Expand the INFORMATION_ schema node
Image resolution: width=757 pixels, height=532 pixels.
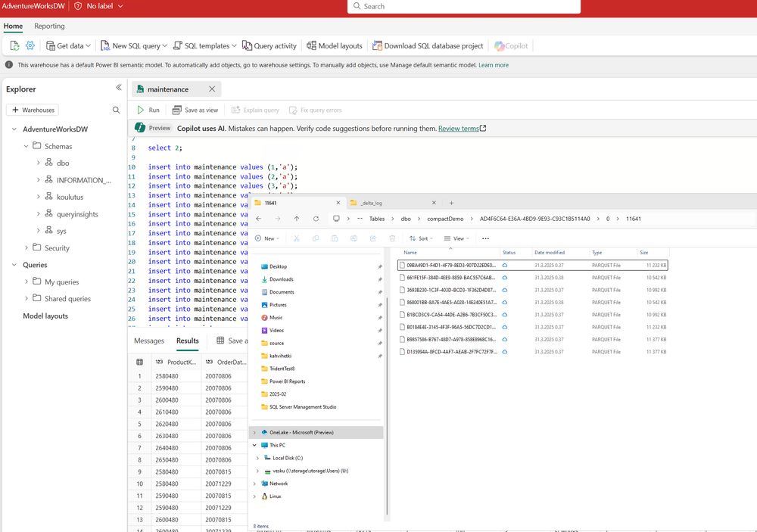click(38, 179)
